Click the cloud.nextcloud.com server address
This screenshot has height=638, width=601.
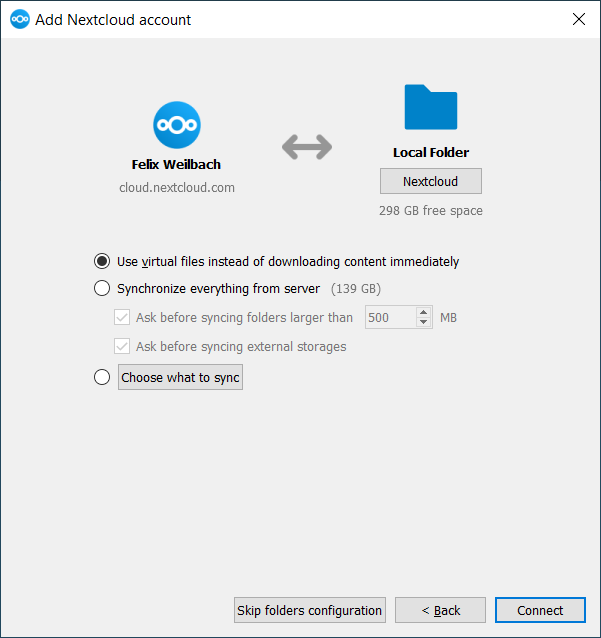click(176, 187)
